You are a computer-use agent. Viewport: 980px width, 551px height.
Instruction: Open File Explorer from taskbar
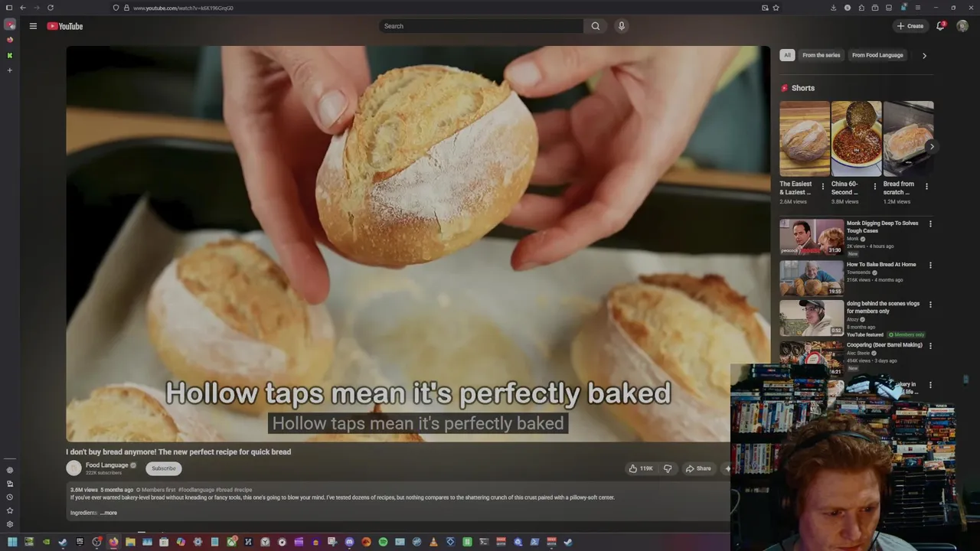point(130,542)
